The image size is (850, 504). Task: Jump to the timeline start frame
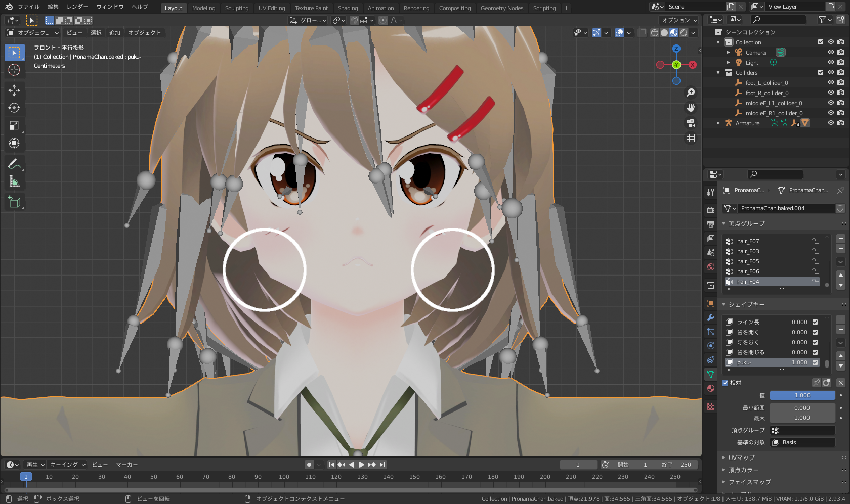(x=331, y=465)
